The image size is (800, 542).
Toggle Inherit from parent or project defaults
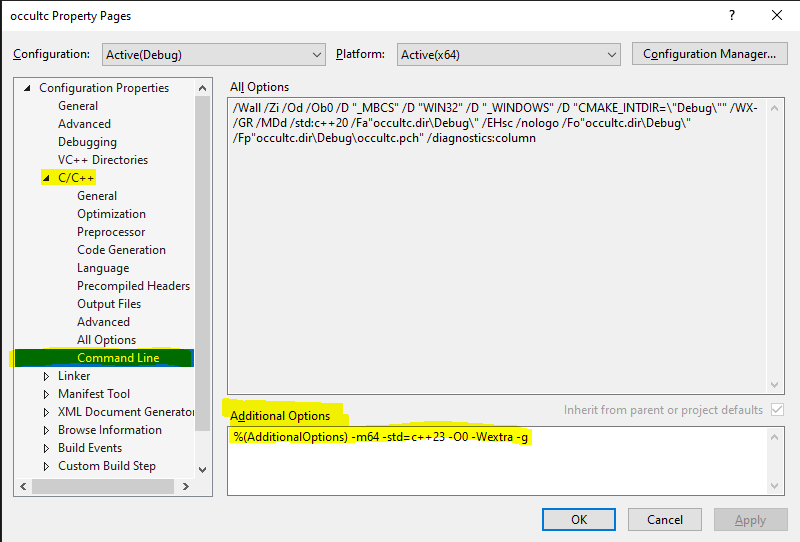coord(777,410)
